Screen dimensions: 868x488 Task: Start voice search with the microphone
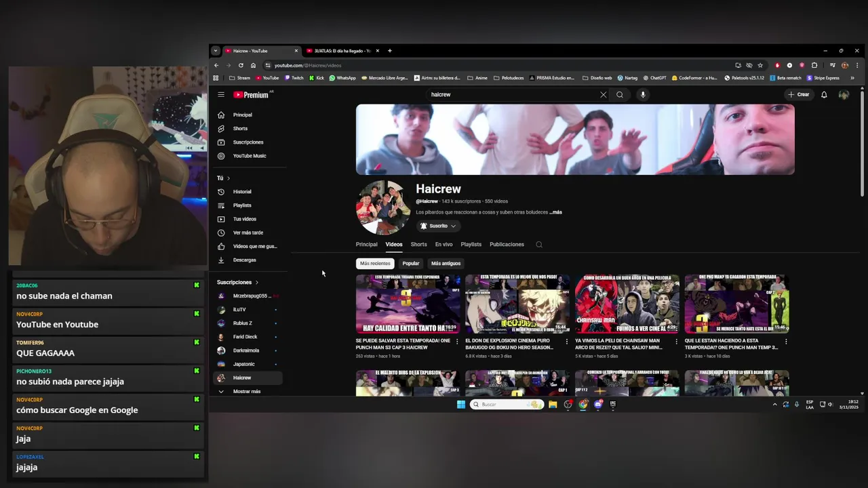pos(643,95)
